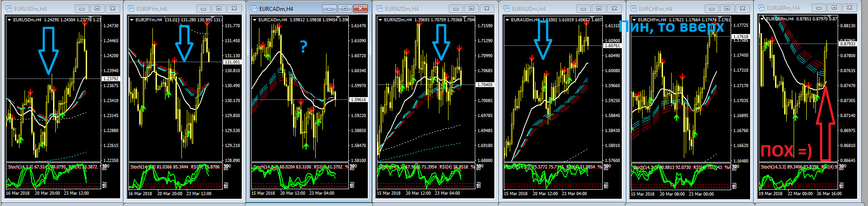Maximize the EURAUDm,H4 chart window
This screenshot has height=206, width=868.
599,9
